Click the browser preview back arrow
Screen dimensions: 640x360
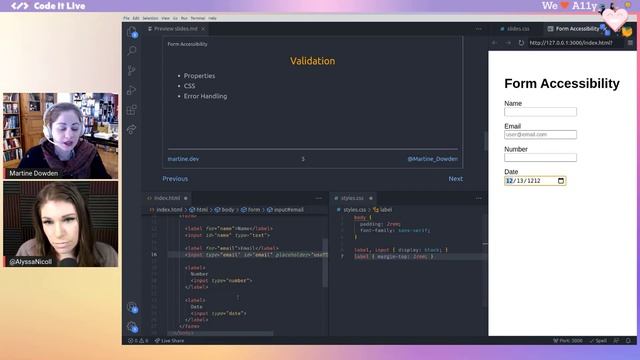click(494, 43)
